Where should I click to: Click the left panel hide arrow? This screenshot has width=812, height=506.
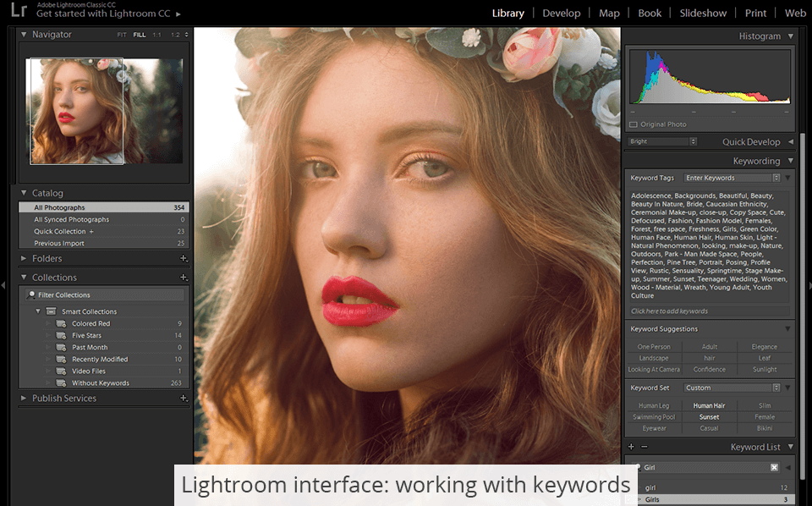tap(3, 285)
